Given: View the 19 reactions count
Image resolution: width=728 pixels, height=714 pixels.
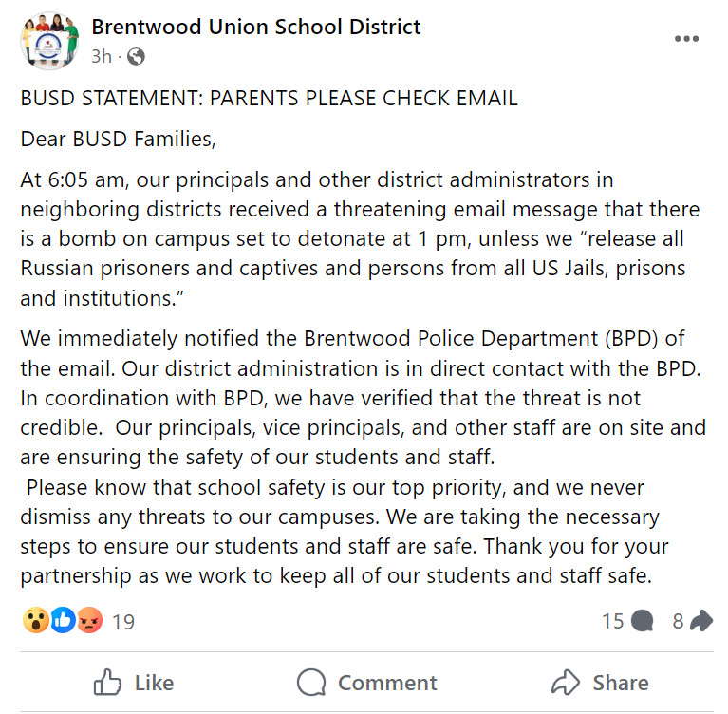Looking at the screenshot, I should click(x=123, y=622).
